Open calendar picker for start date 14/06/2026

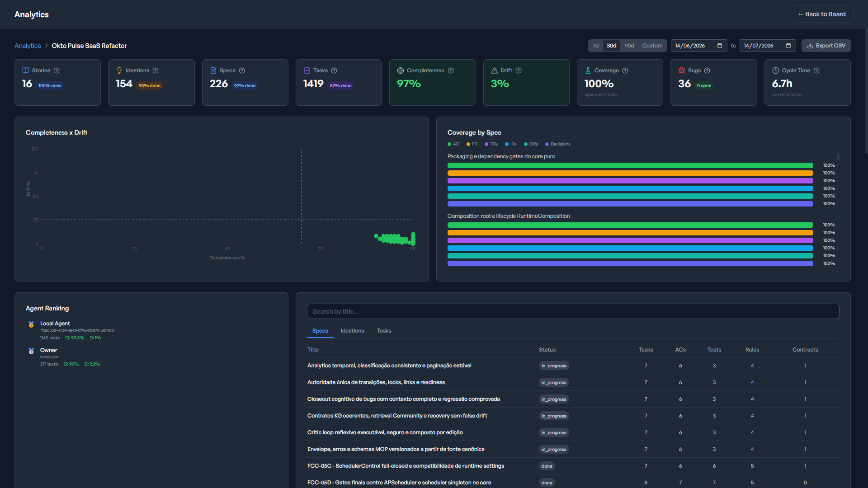pos(720,46)
